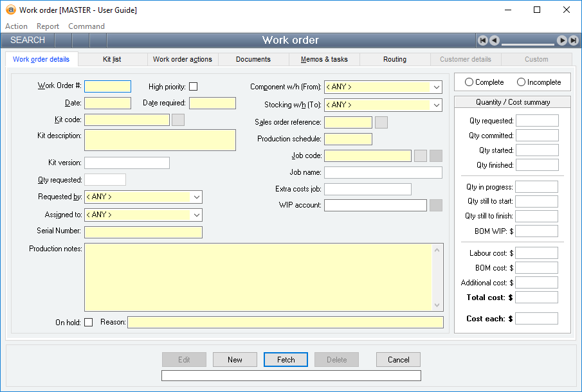The width and height of the screenshot is (582, 392).
Task: Switch to the Kit list tab
Action: [x=112, y=59]
